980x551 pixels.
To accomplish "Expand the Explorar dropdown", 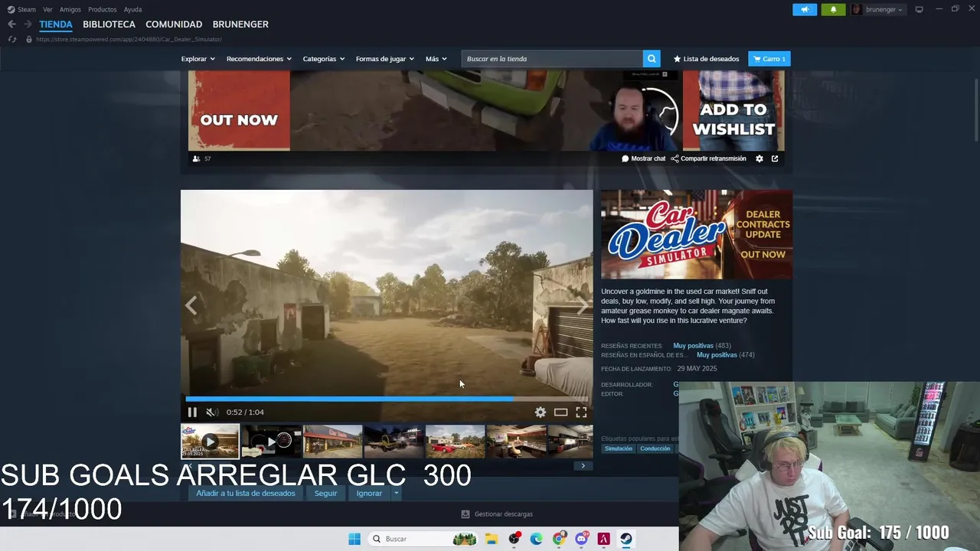I will pyautogui.click(x=198, y=59).
